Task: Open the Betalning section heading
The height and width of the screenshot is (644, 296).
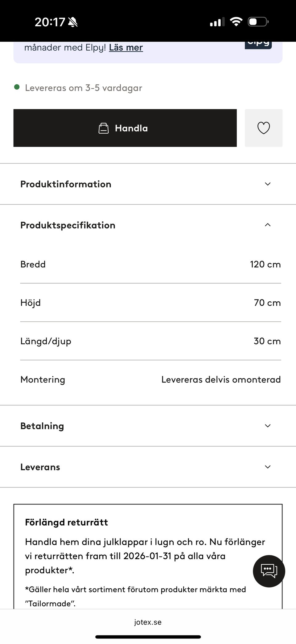Action: (42, 426)
